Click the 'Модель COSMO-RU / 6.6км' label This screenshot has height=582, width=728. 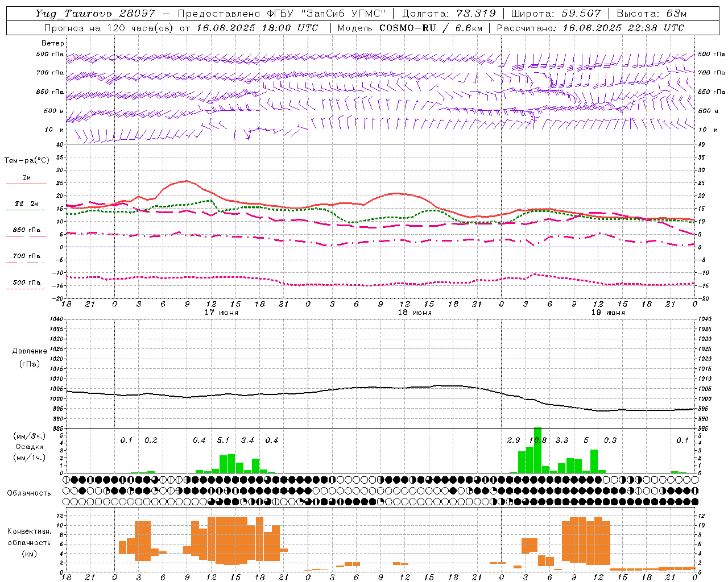(x=409, y=28)
